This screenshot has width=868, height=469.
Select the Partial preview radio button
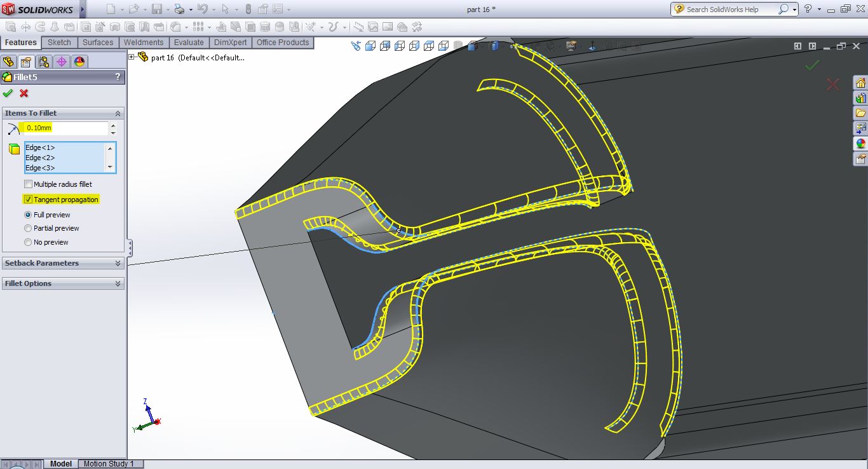coord(28,228)
